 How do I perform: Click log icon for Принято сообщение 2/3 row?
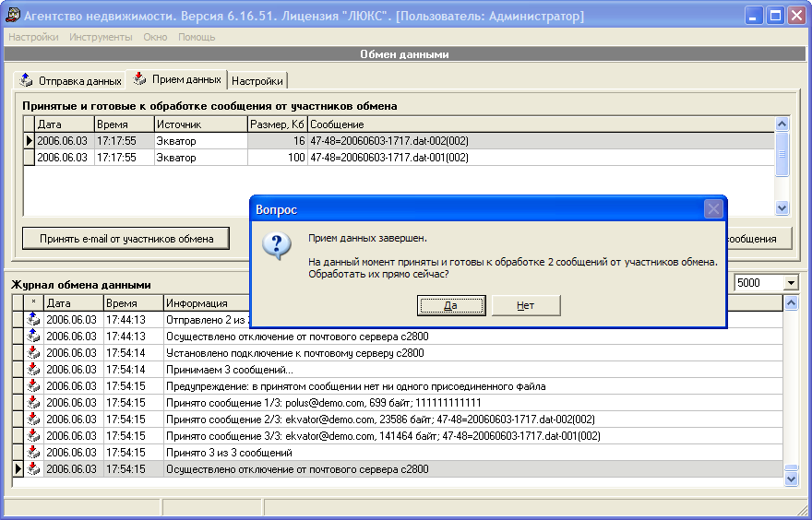tap(33, 420)
